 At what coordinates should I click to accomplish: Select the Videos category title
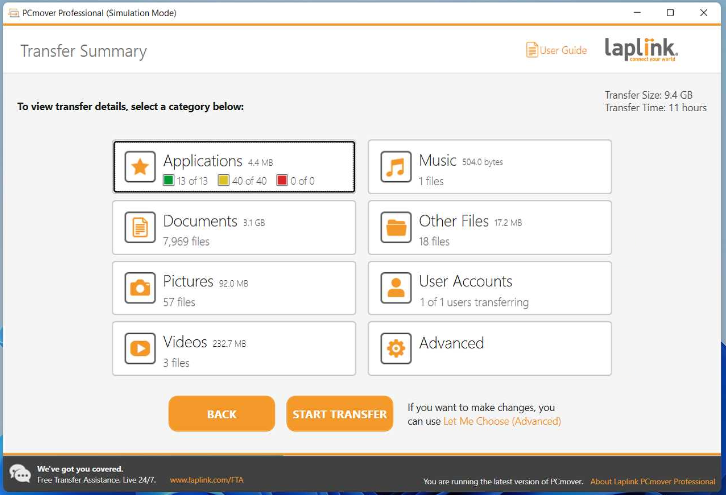click(185, 342)
